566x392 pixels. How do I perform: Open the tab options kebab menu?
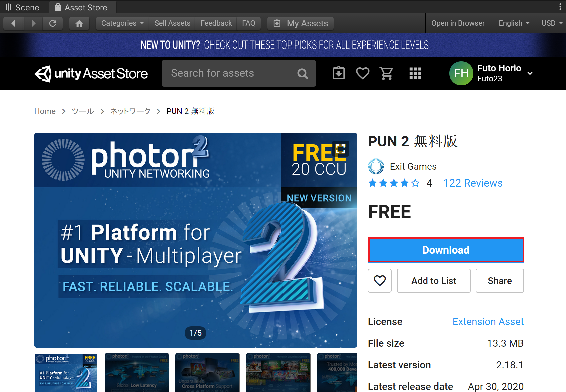click(560, 7)
